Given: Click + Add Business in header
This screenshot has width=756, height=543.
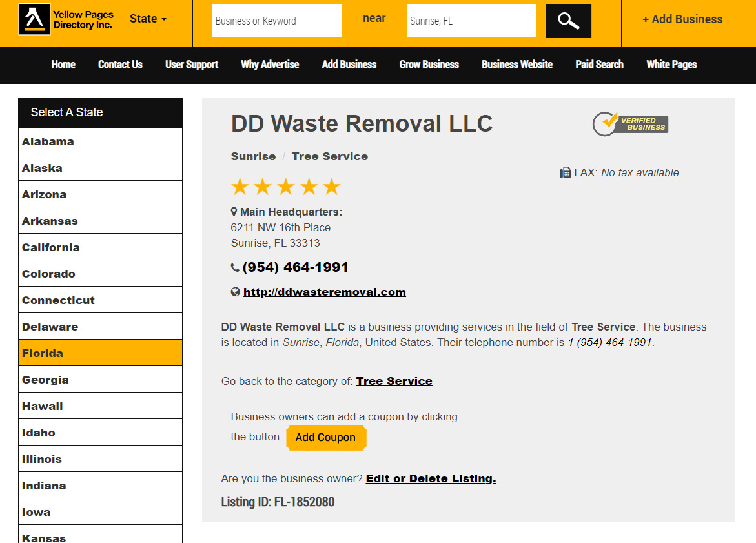Looking at the screenshot, I should click(x=682, y=19).
